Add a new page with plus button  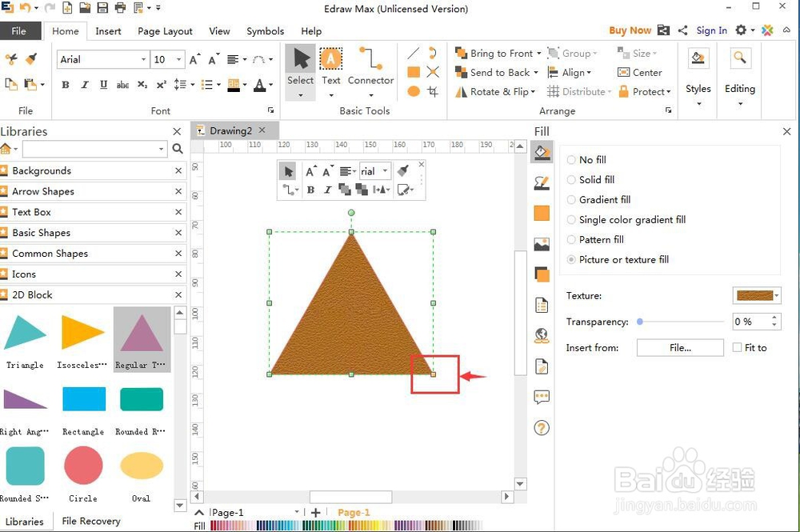pos(316,513)
